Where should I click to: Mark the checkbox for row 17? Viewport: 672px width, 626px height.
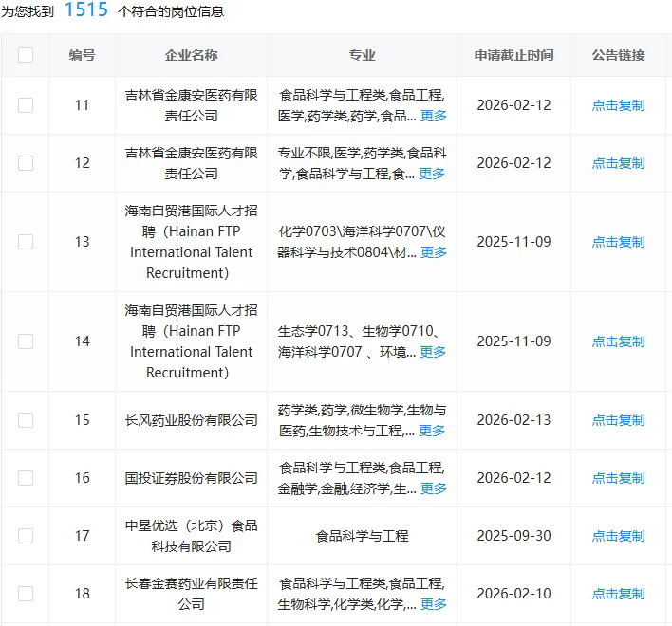click(26, 536)
